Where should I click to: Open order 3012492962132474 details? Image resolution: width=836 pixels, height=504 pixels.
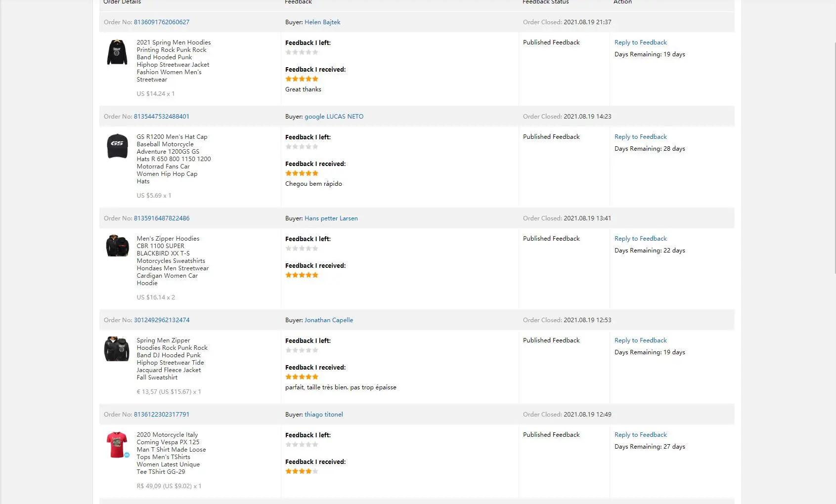[x=162, y=320]
